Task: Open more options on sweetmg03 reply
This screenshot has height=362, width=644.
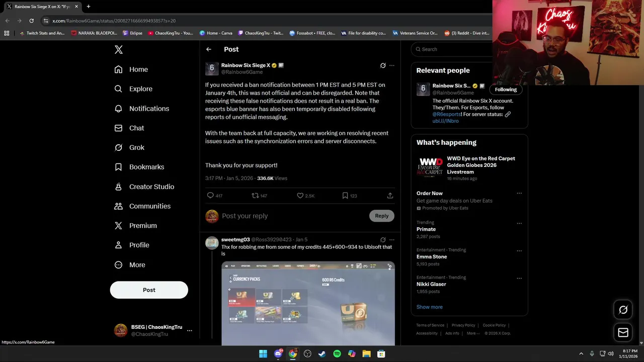Action: tap(392, 240)
